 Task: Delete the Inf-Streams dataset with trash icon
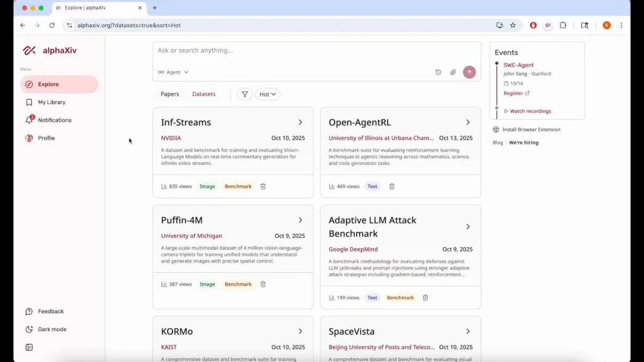263,186
